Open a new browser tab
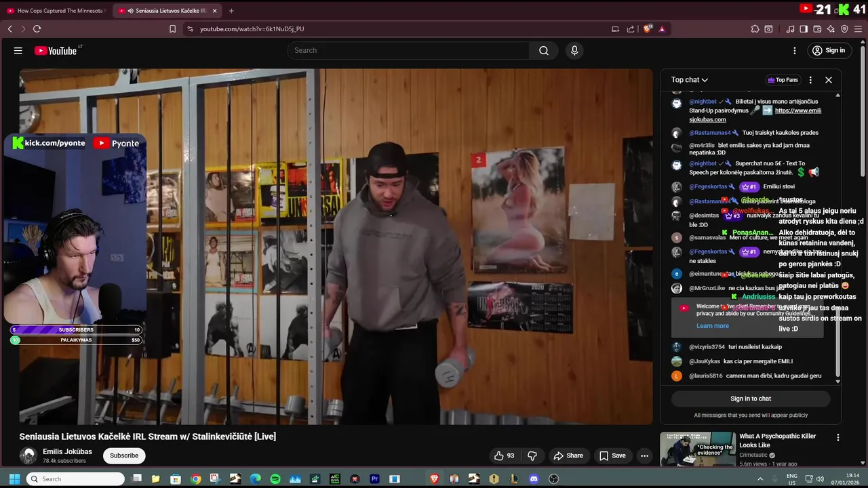868x488 pixels. click(231, 11)
